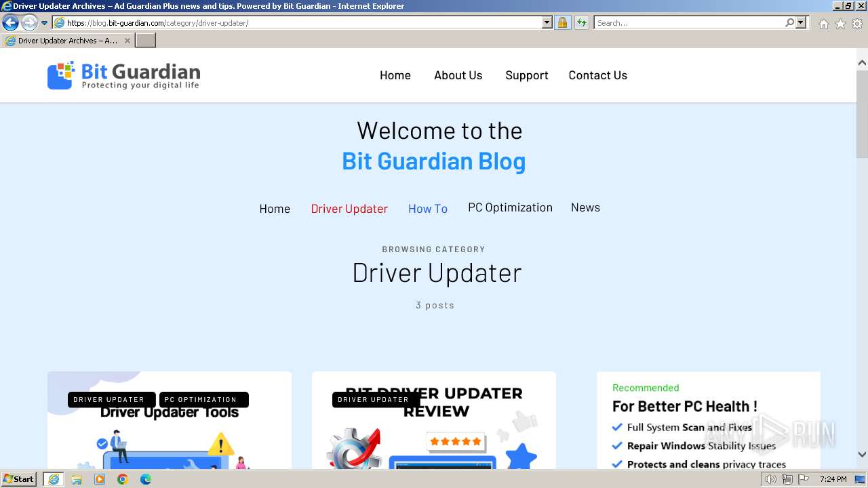This screenshot has height=488, width=868.
Task: Click the 'Repair Windows Stability Issues' text
Action: [x=701, y=446]
